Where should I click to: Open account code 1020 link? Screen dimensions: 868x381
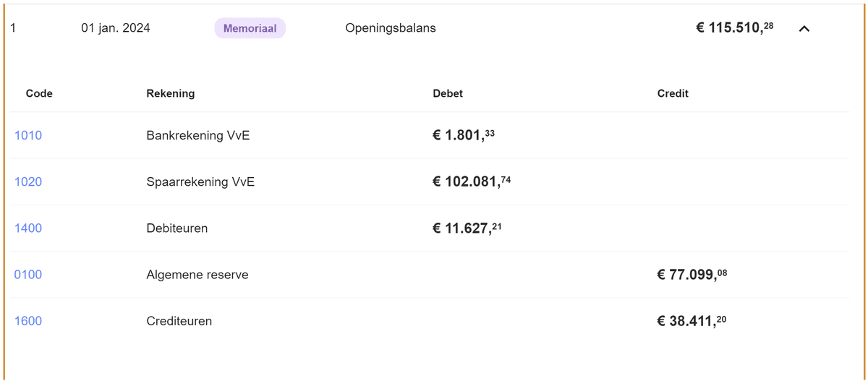click(x=28, y=181)
